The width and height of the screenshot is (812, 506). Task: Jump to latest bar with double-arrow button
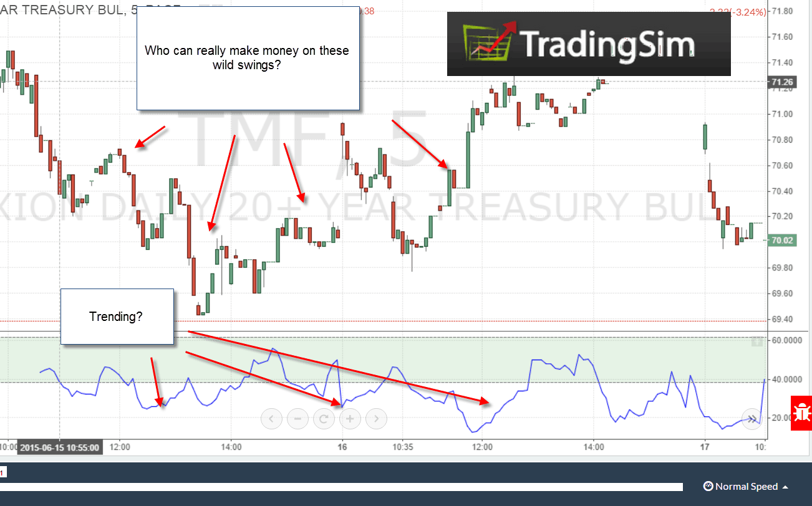coord(752,419)
